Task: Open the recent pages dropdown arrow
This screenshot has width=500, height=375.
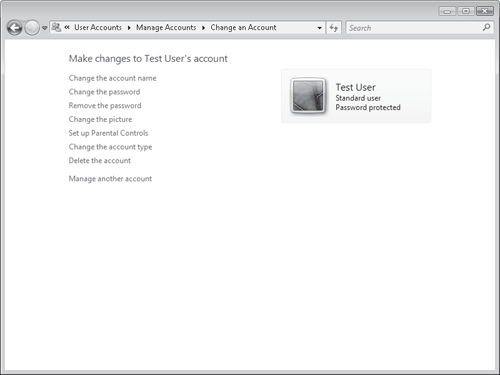Action: pyautogui.click(x=44, y=28)
